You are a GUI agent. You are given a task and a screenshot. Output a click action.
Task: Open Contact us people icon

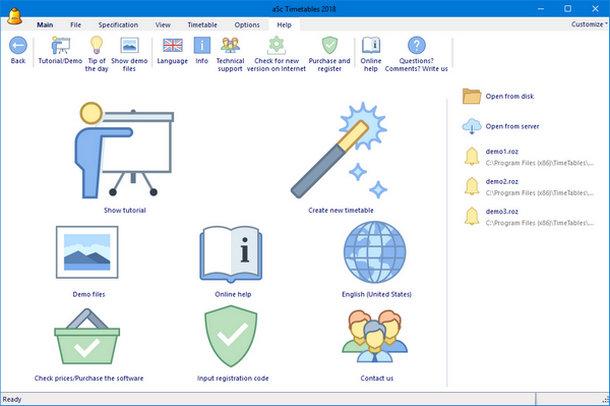click(375, 336)
